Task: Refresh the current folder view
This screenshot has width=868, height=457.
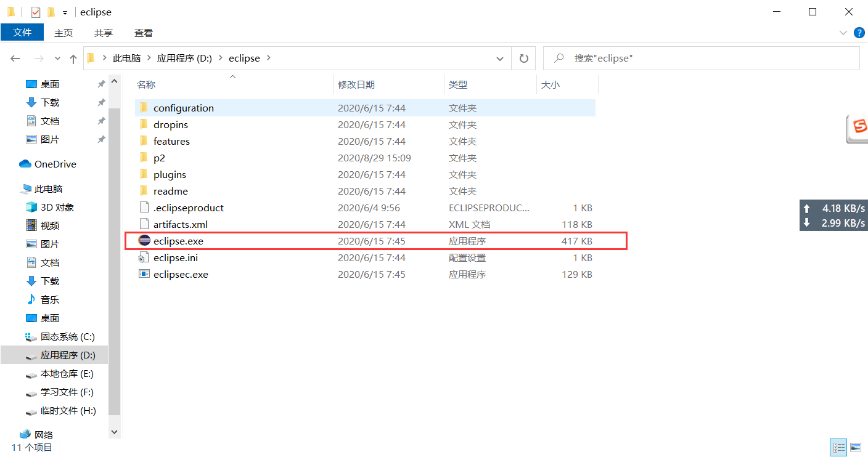Action: pyautogui.click(x=524, y=59)
